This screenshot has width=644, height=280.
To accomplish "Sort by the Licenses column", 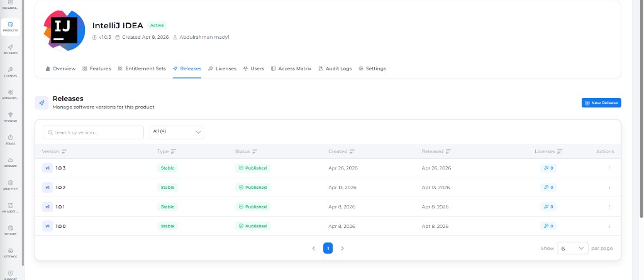I will point(548,152).
